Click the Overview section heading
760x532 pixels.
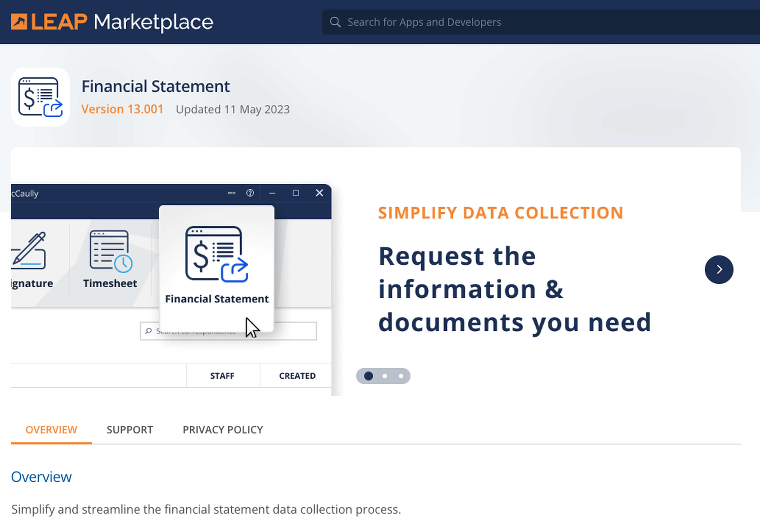[x=41, y=477]
